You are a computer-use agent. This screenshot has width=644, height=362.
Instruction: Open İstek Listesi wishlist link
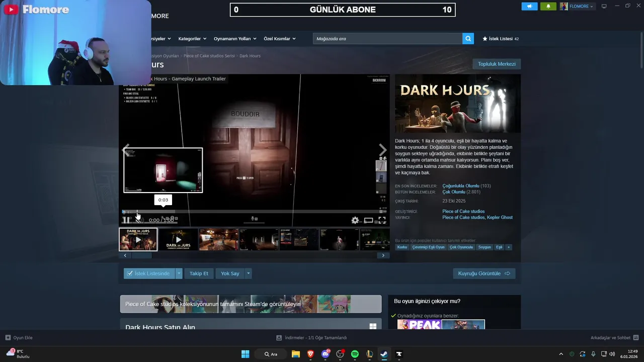coord(500,39)
